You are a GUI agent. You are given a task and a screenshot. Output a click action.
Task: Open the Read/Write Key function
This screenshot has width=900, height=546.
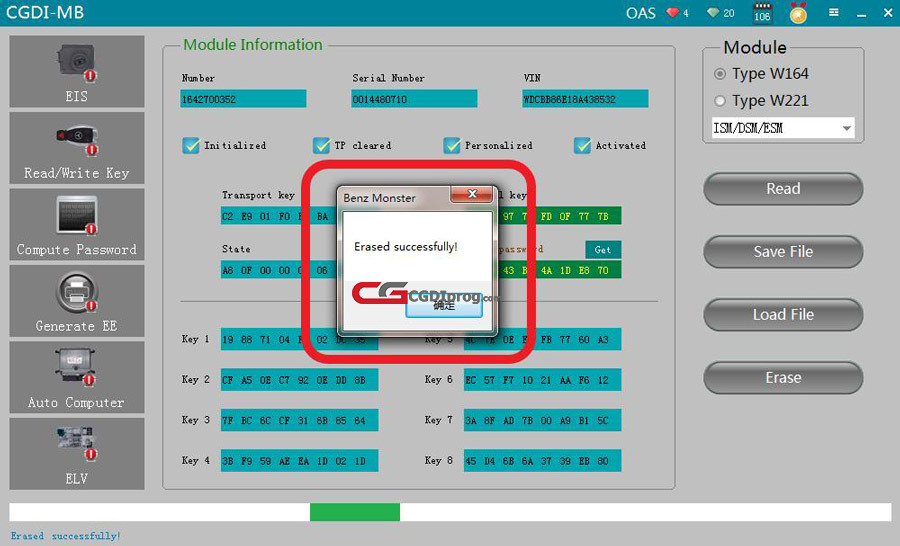coord(77,148)
